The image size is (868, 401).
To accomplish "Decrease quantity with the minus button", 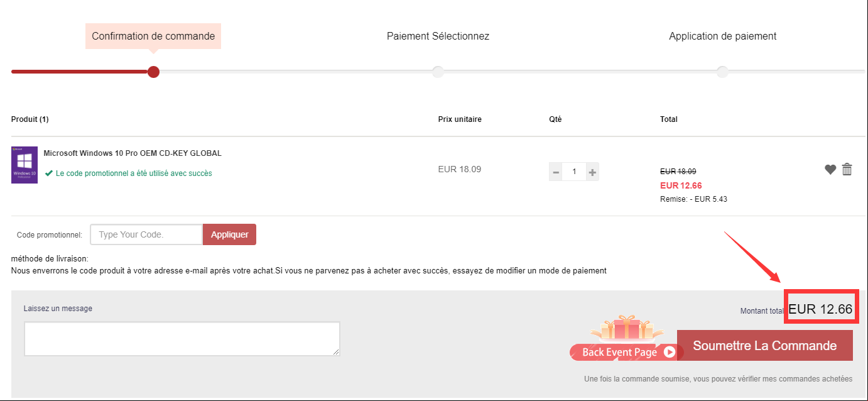I will (x=556, y=172).
